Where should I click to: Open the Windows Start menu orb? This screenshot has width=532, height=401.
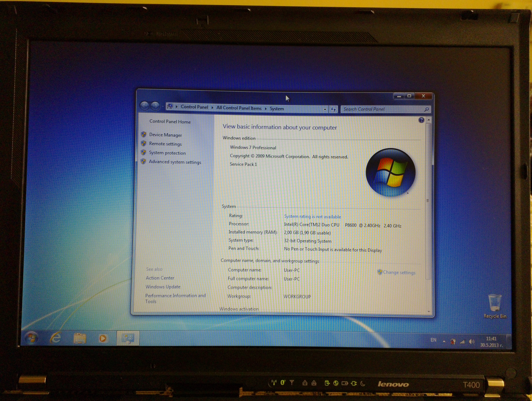click(x=31, y=338)
